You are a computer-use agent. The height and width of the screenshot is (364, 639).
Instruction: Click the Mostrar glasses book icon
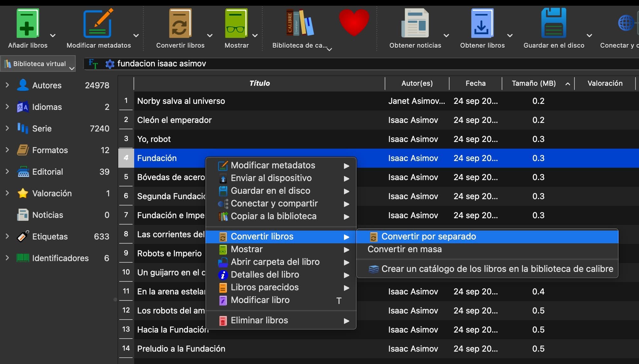click(x=236, y=24)
